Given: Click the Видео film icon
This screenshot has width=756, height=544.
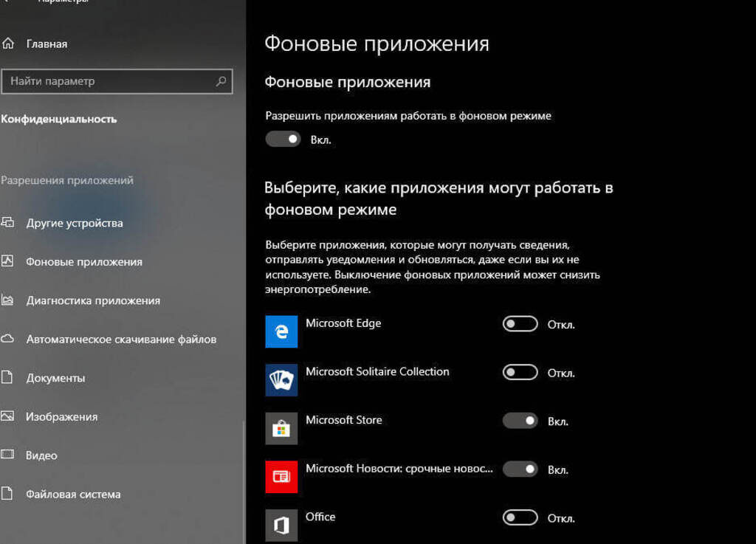Looking at the screenshot, I should (7, 455).
